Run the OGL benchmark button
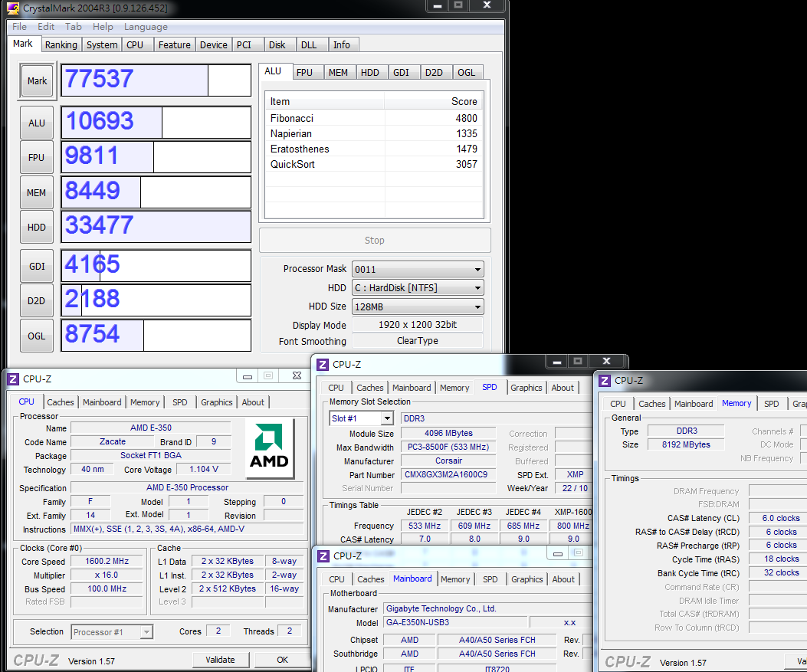 coord(37,336)
